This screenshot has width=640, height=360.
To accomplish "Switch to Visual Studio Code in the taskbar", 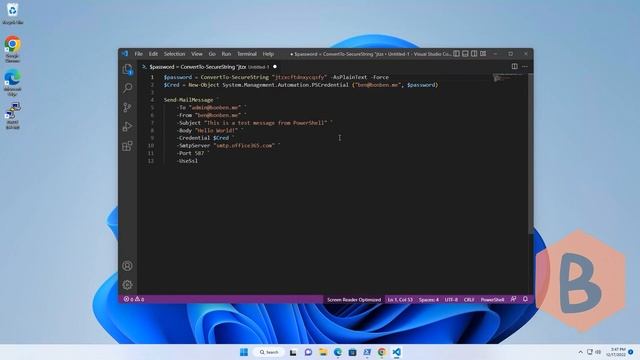I will coord(396,352).
